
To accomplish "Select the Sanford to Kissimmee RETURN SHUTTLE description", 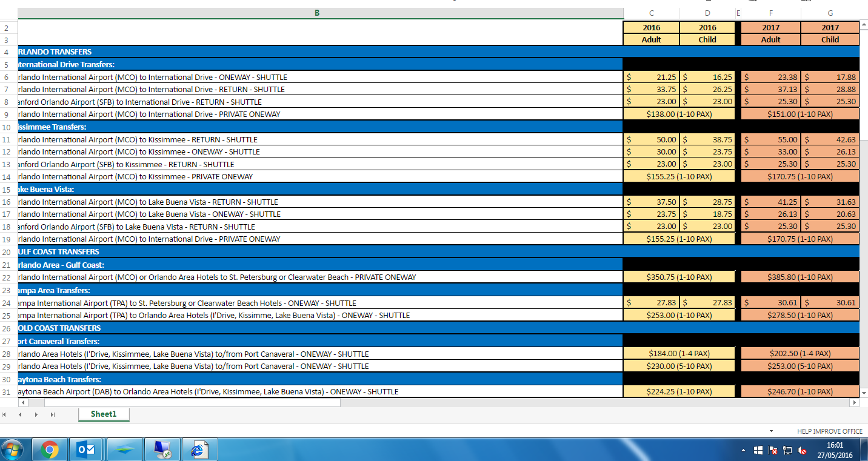I will 321,165.
